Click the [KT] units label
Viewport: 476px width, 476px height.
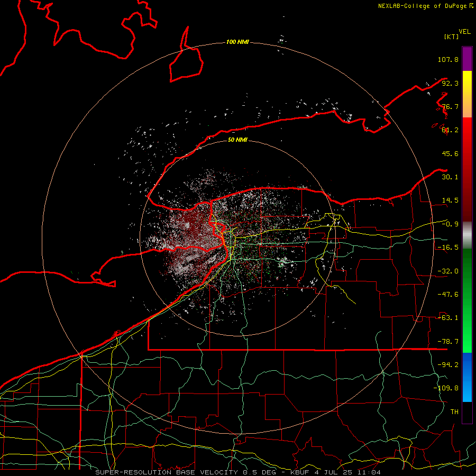pyautogui.click(x=451, y=36)
